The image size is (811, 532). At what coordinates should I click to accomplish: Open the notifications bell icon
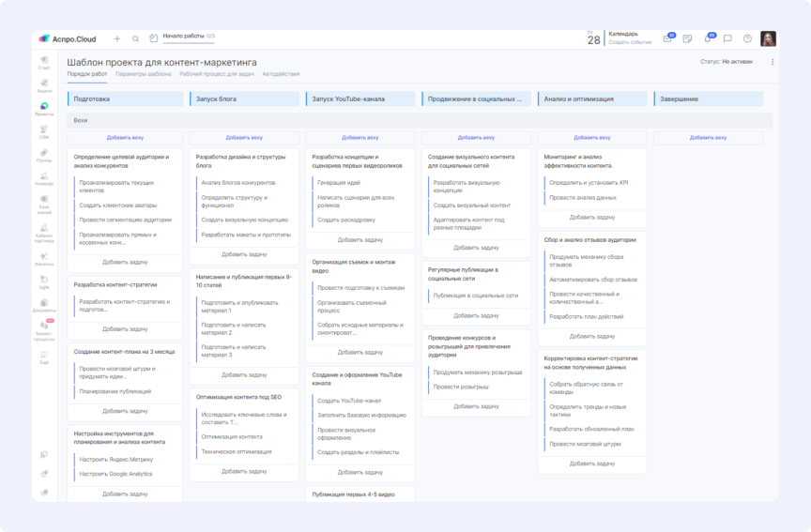(709, 38)
